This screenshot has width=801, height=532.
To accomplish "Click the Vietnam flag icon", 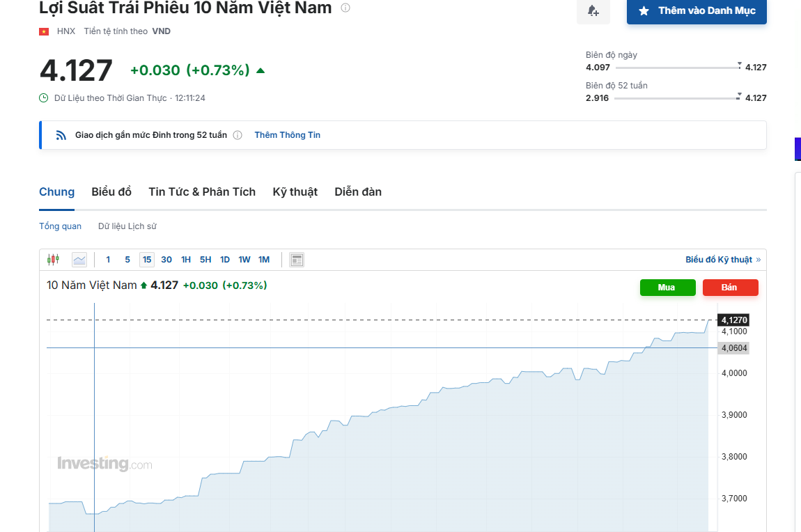I will point(44,31).
